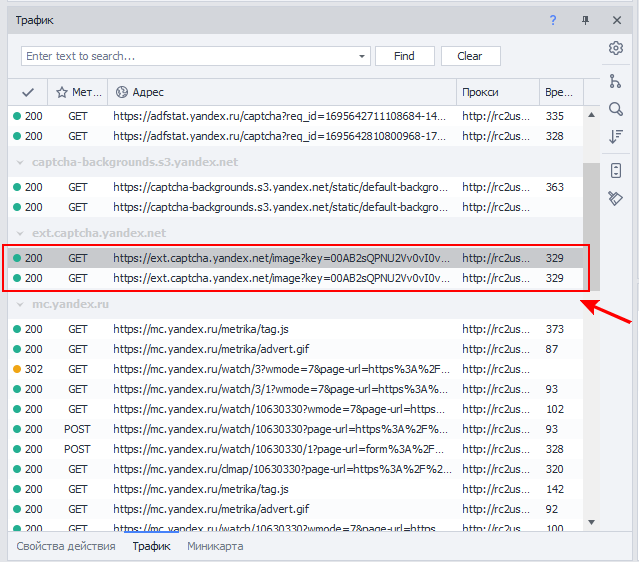Open the search field dropdown arrow

pyautogui.click(x=362, y=56)
